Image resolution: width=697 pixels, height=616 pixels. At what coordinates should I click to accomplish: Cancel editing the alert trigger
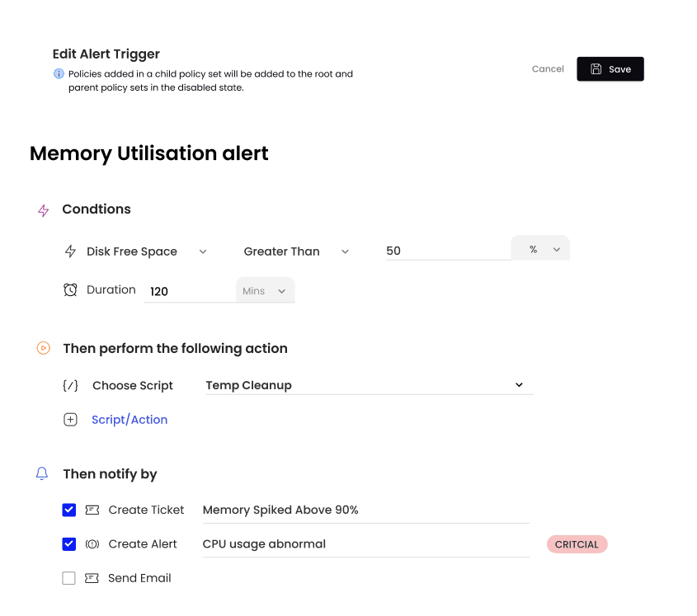click(548, 69)
